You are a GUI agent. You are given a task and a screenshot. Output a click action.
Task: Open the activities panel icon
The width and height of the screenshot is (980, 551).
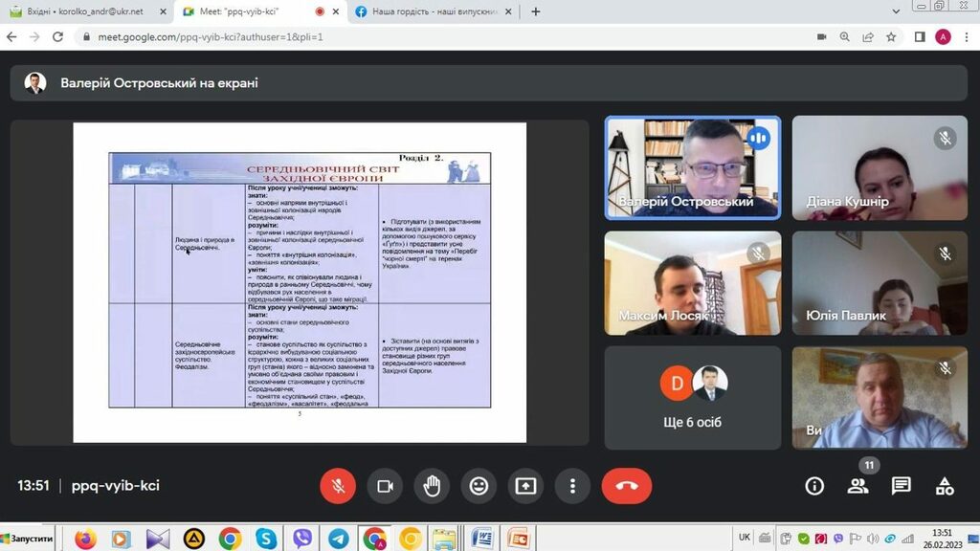coord(945,486)
